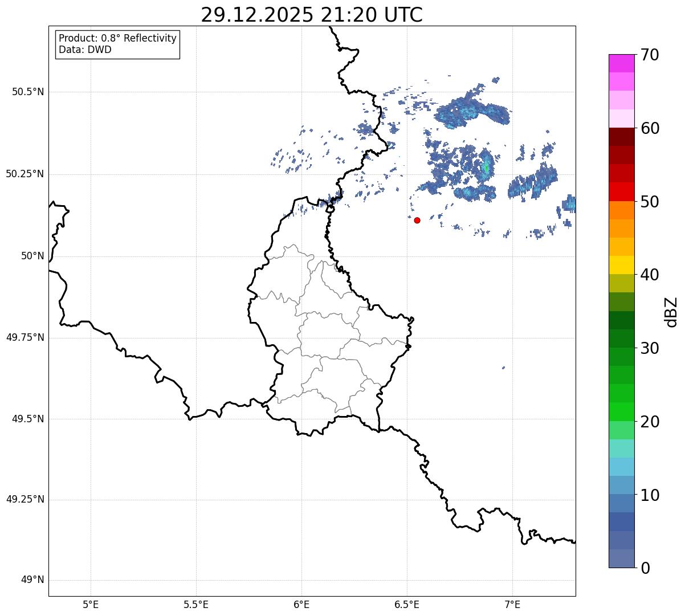This screenshot has width=685, height=616.
Task: Click the colorbar tick label "50"
Action: (x=650, y=202)
